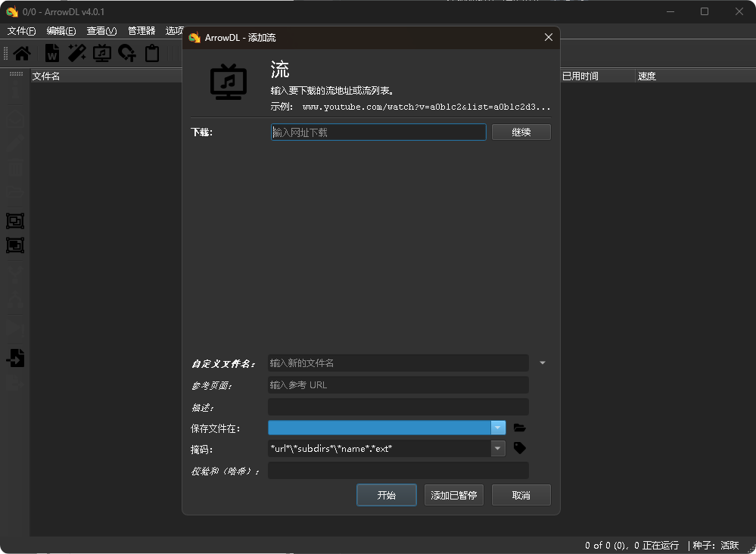Focus the custom filename input field

[x=398, y=363]
